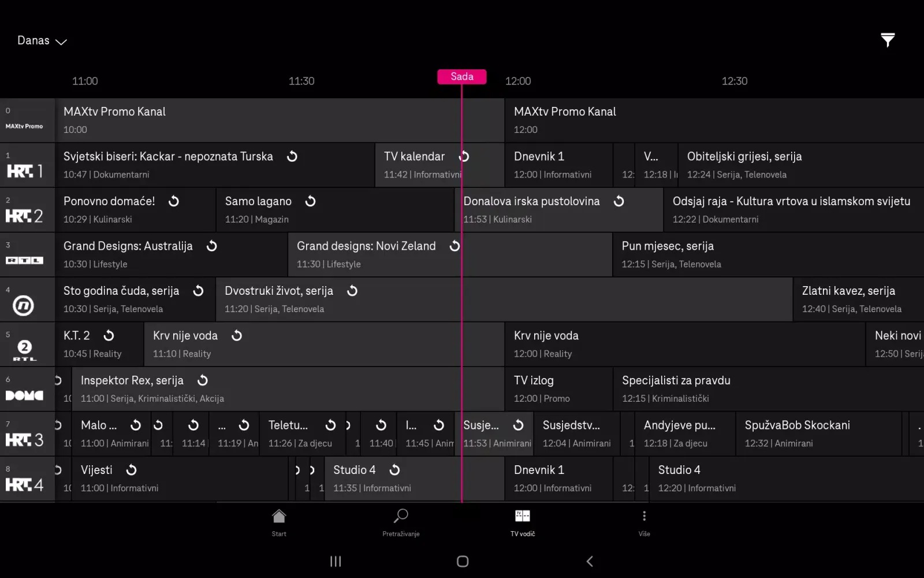924x578 pixels.
Task: Tap the Android recent apps button
Action: (x=336, y=561)
